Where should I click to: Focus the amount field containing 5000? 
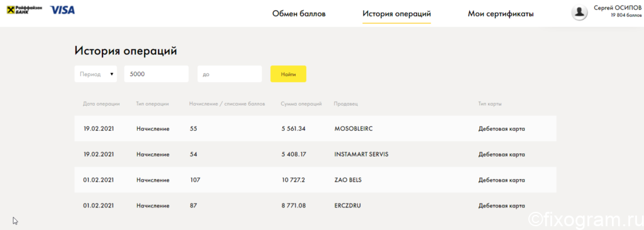156,74
